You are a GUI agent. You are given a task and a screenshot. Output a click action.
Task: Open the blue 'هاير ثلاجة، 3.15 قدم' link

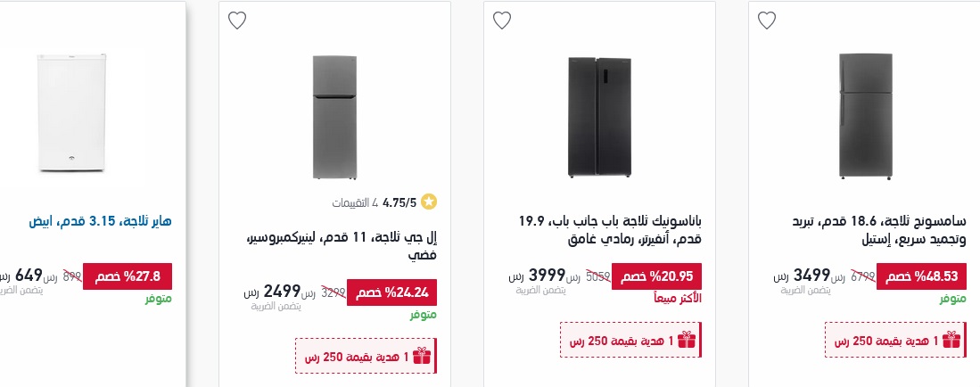pos(100,220)
